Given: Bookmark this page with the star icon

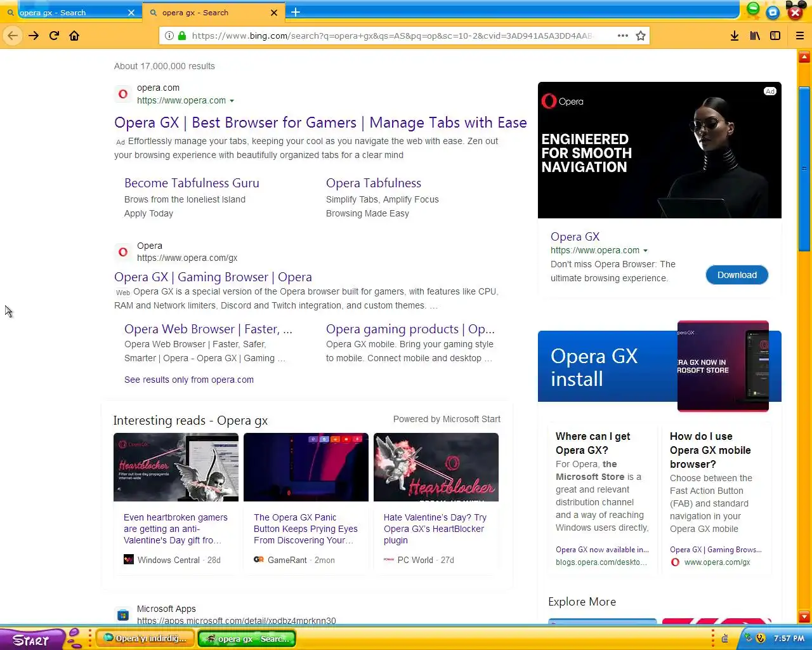Looking at the screenshot, I should pos(641,36).
